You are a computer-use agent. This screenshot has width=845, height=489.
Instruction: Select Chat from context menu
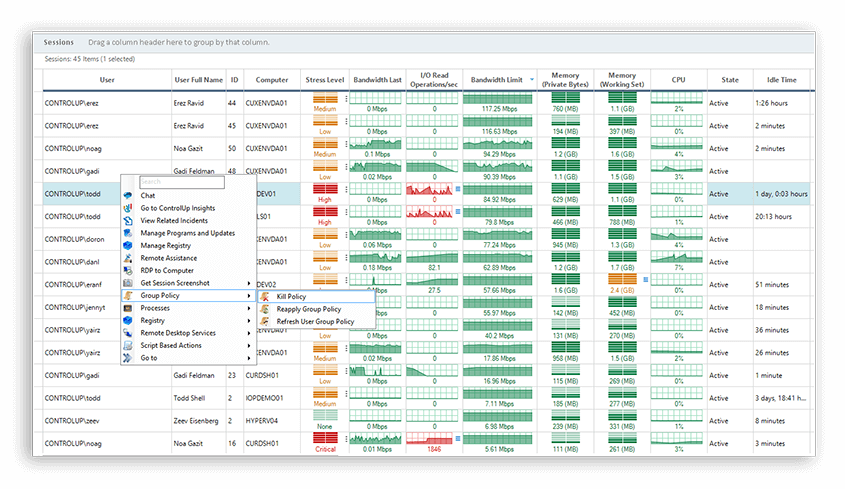pyautogui.click(x=148, y=196)
